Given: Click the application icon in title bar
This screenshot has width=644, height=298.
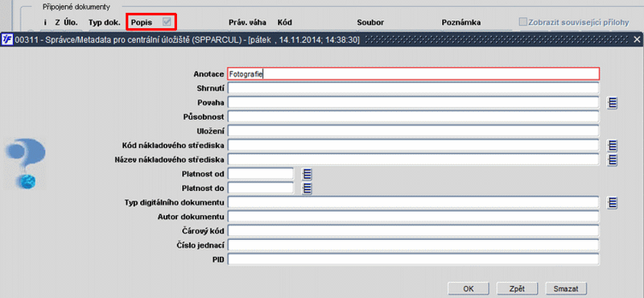Looking at the screenshot, I should click(x=7, y=39).
